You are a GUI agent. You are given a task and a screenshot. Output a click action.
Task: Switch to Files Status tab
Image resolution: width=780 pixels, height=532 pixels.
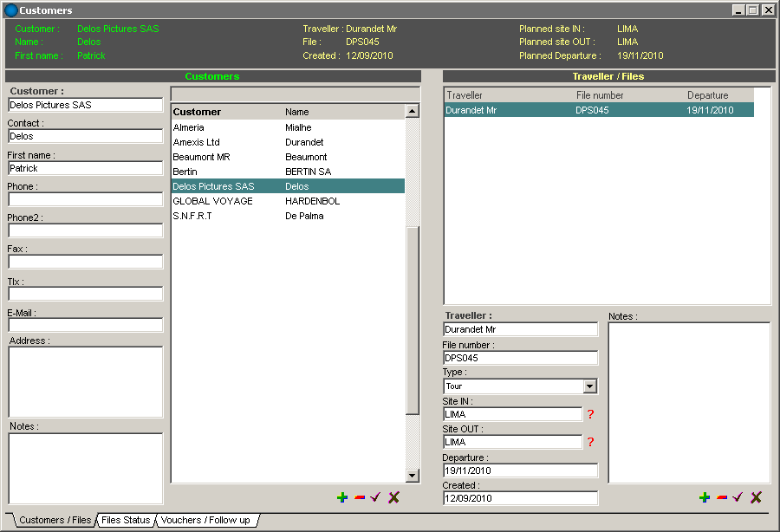tap(126, 520)
